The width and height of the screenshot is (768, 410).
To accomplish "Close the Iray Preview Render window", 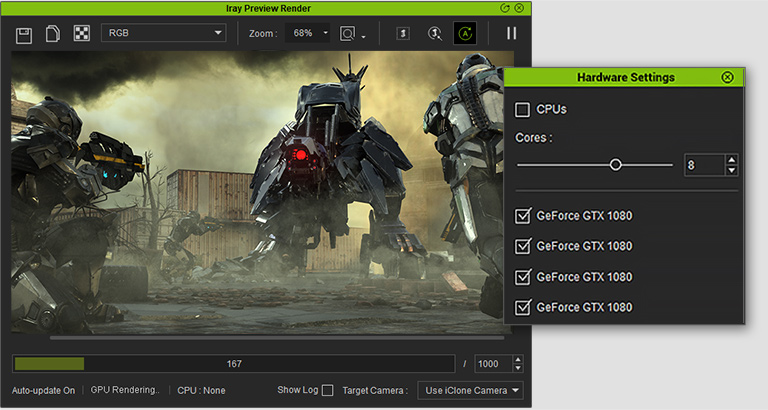I will [x=519, y=8].
